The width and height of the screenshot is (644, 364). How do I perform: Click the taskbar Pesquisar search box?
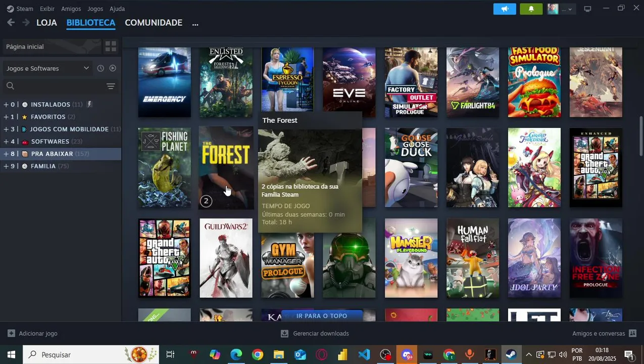point(91,354)
